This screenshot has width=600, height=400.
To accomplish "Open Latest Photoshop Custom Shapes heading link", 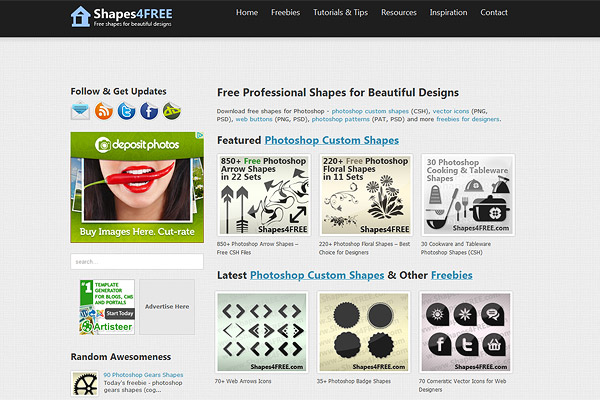I will click(x=317, y=275).
